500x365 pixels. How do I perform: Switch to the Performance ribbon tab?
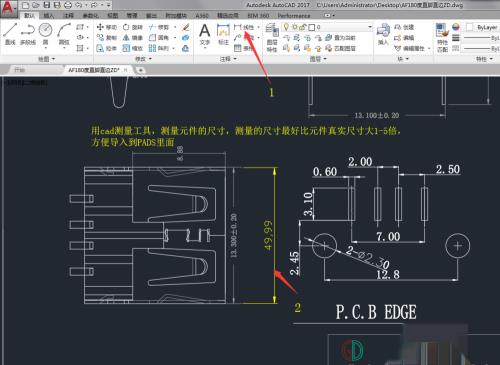294,15
